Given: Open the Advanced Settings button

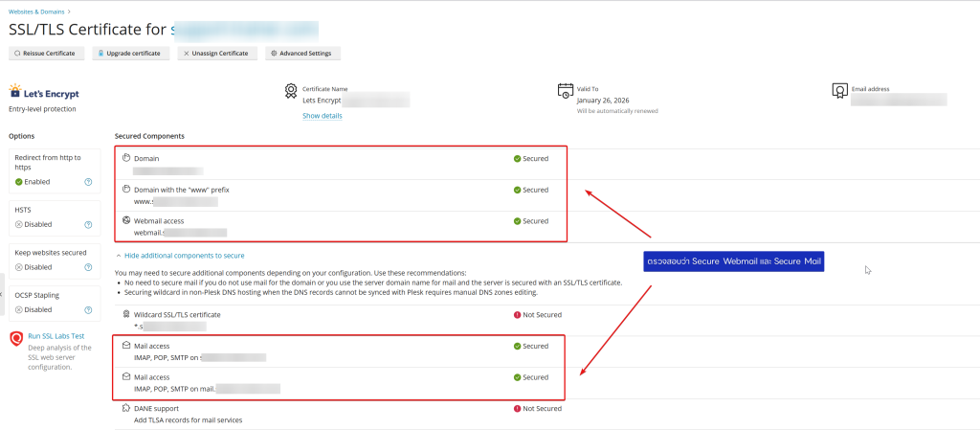Looking at the screenshot, I should 303,54.
